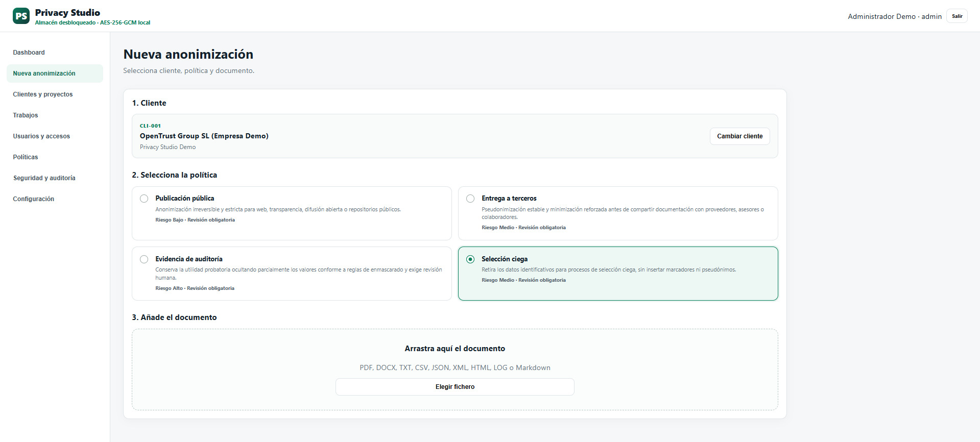Go to Nueva anonimización in sidebar
Viewport: 980px width, 442px height.
point(55,73)
